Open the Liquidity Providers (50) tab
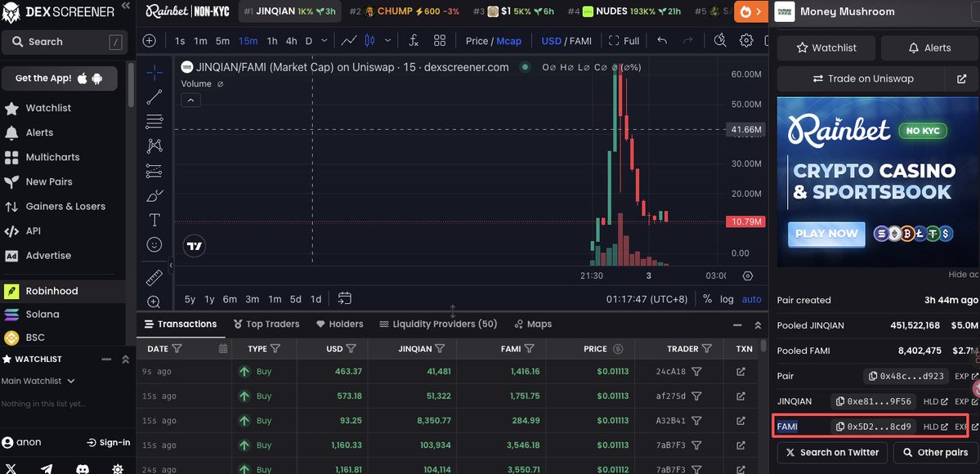 438,324
